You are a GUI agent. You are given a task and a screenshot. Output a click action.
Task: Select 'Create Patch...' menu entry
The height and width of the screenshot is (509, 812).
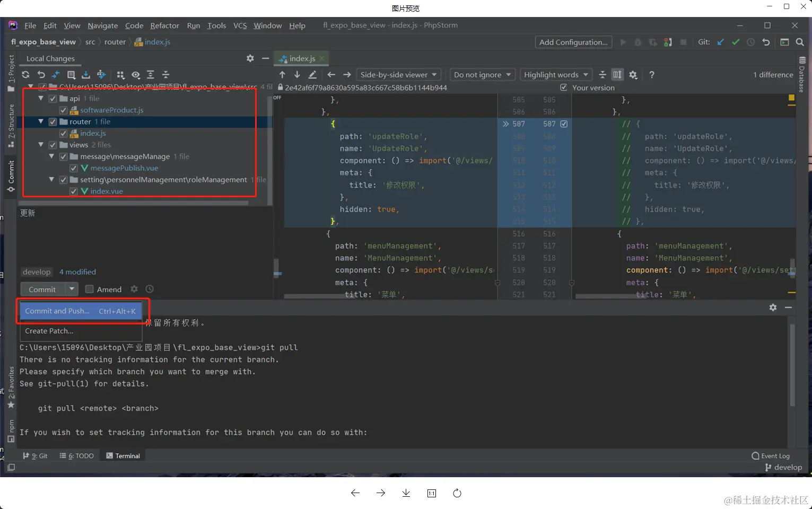coord(81,331)
